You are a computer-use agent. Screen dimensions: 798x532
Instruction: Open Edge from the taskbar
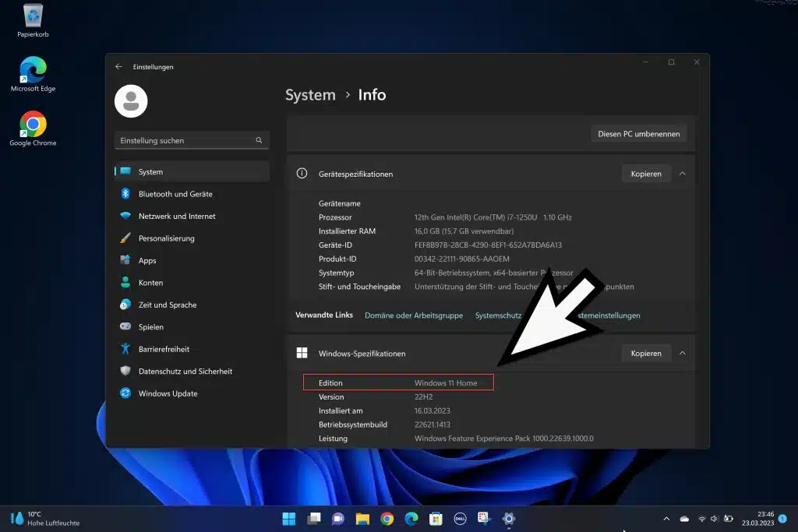[x=411, y=519]
